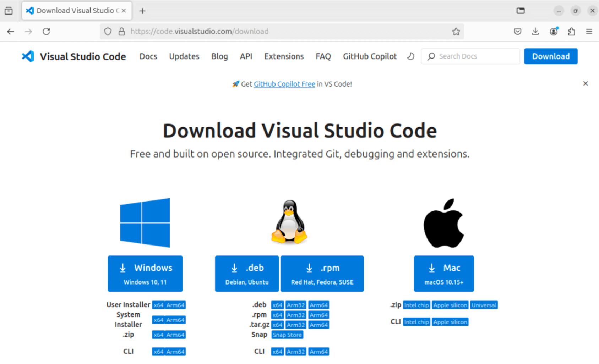Image resolution: width=599 pixels, height=364 pixels.
Task: Open the GitHub Copilot Free link
Action: point(284,84)
